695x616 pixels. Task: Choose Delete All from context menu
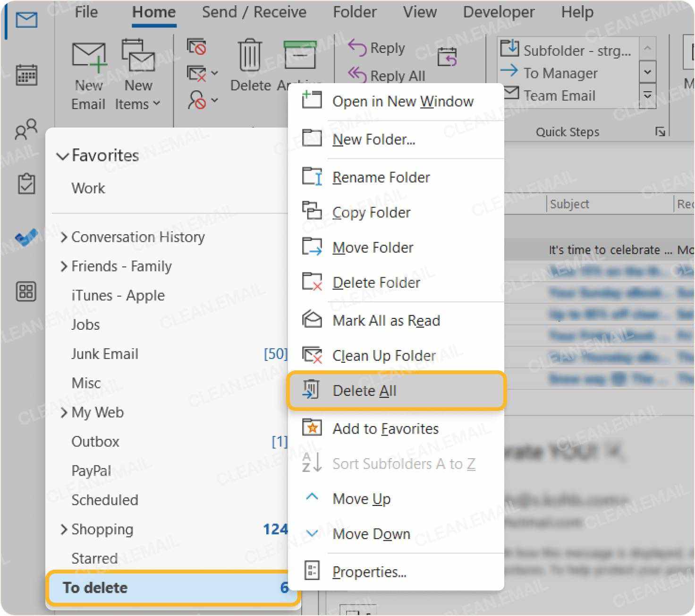(364, 391)
